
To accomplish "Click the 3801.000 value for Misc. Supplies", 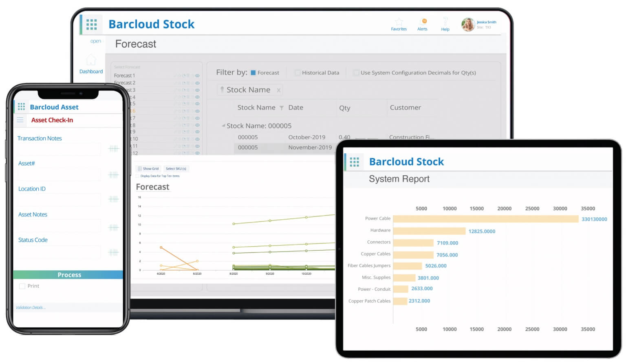I will pyautogui.click(x=428, y=278).
